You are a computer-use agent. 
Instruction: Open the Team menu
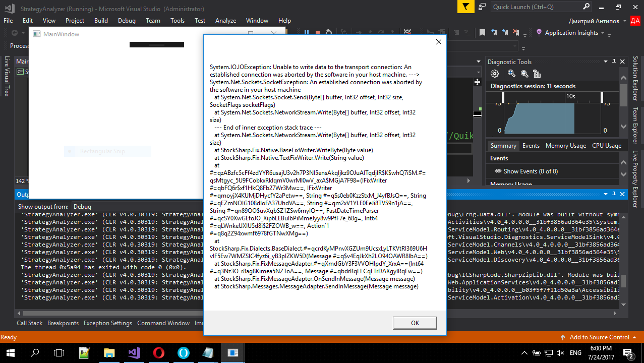point(153,21)
